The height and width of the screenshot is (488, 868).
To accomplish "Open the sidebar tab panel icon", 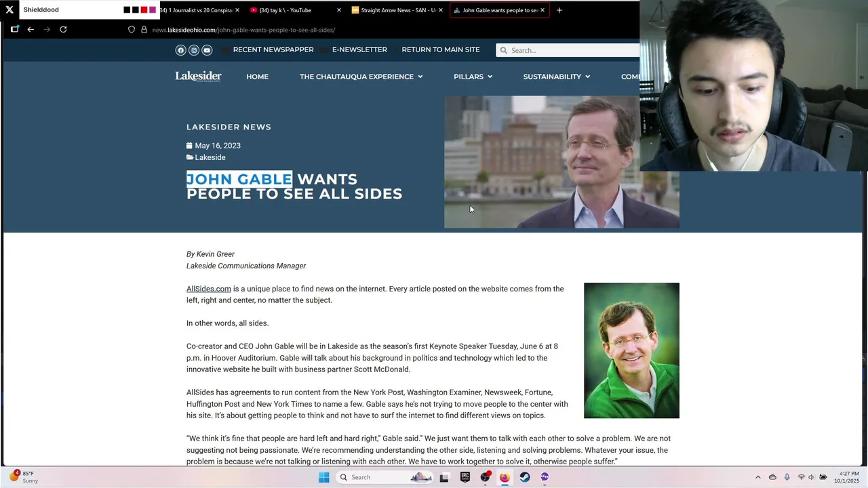I will [14, 29].
